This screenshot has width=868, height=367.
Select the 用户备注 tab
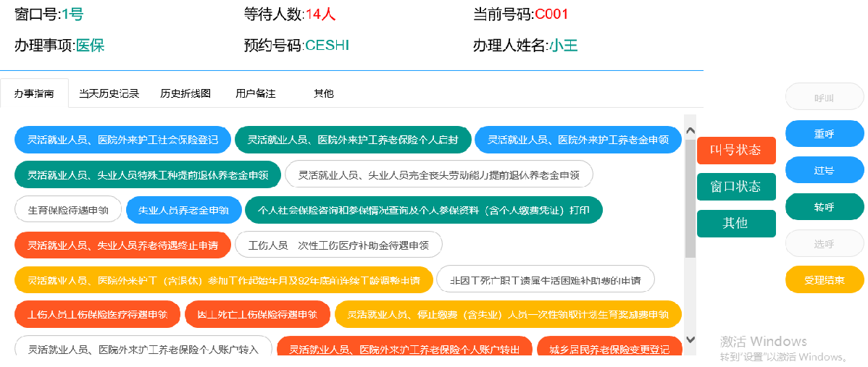click(x=256, y=93)
